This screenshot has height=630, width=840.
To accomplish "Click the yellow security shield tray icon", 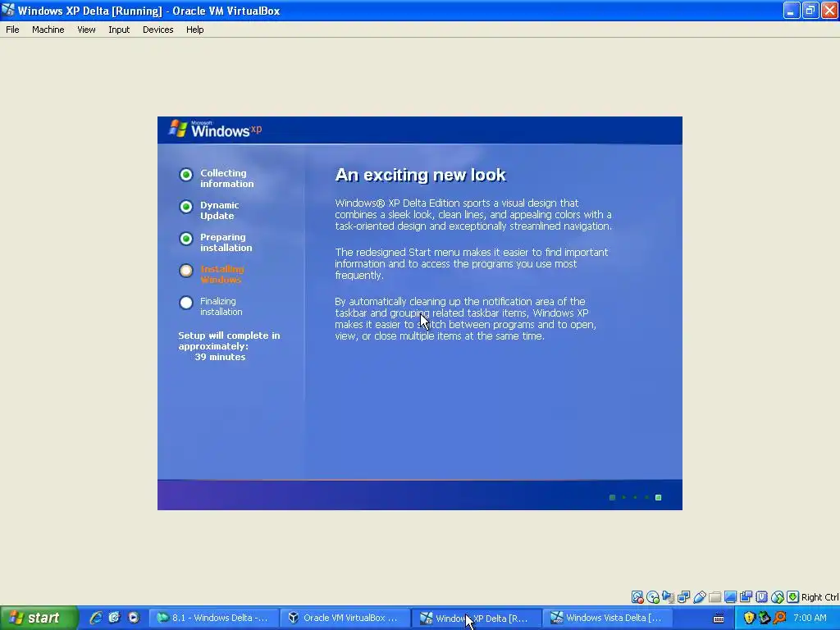I will tap(749, 618).
